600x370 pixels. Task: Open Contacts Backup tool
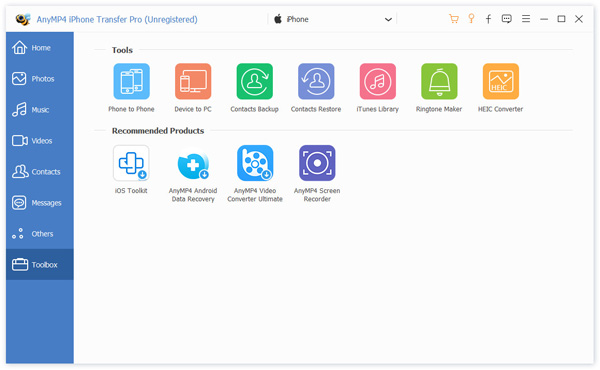(x=254, y=81)
